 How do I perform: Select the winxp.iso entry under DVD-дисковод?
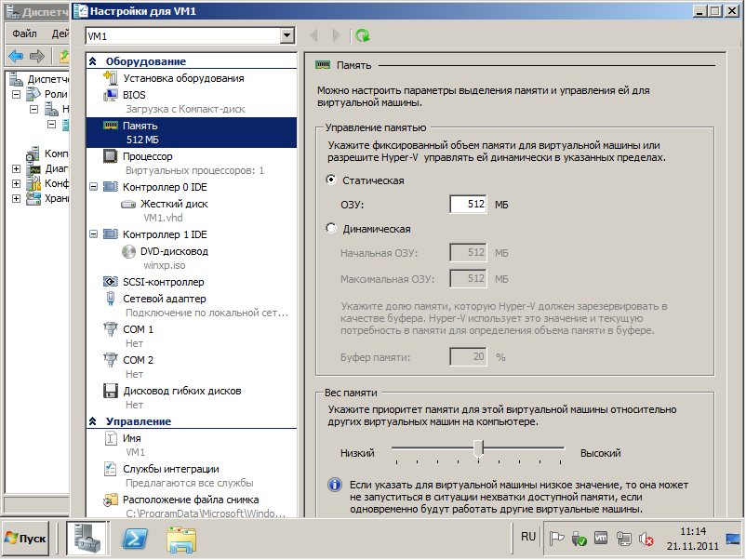[x=164, y=265]
